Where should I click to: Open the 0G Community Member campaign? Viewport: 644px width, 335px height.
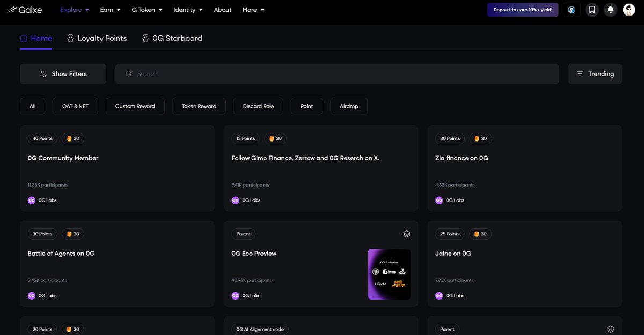coord(117,168)
